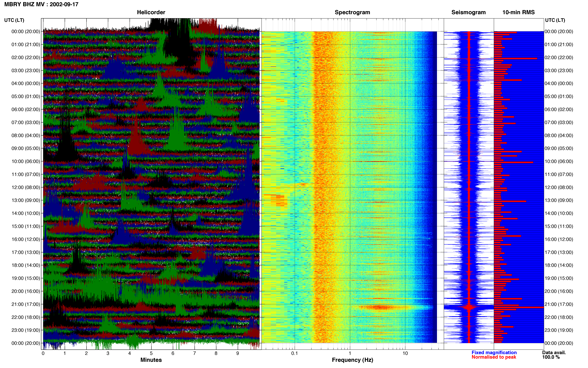Click the UTC (LT) label beside the Helicorder
588x368 pixels.
[14, 20]
